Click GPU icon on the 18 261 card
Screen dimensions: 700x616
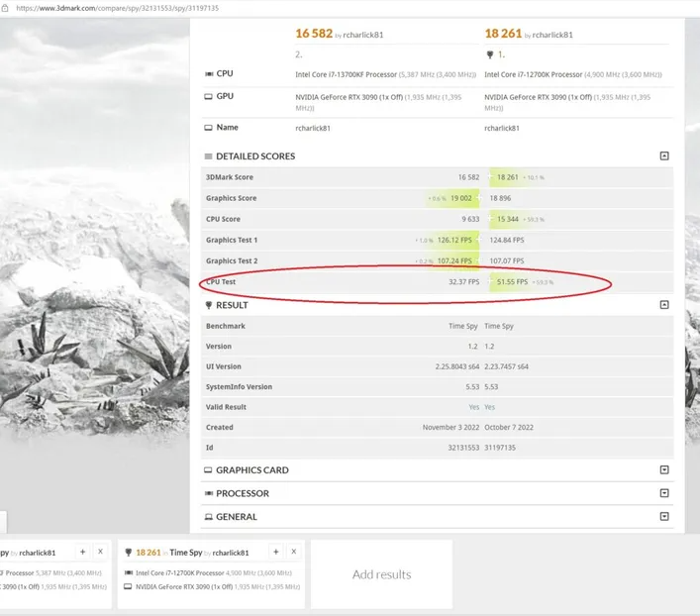pyautogui.click(x=128, y=586)
